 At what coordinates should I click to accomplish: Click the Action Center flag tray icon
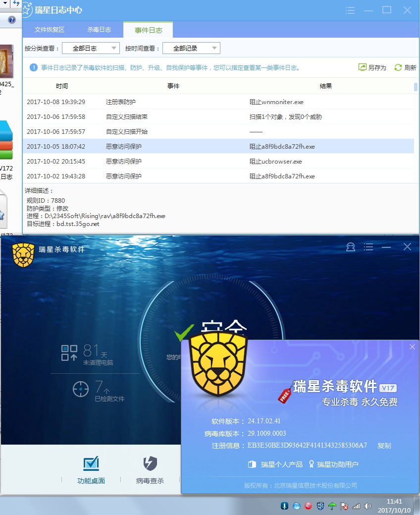point(344,506)
